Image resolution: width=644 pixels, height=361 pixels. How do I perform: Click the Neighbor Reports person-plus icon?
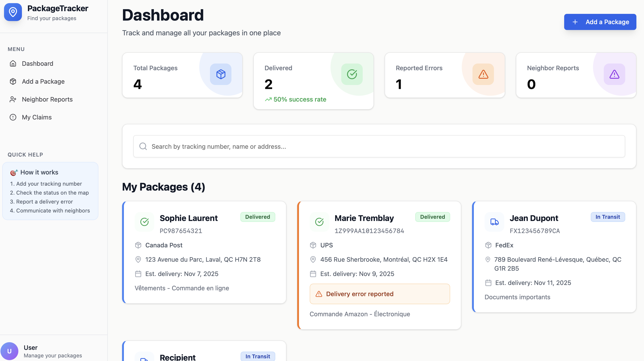(x=13, y=100)
